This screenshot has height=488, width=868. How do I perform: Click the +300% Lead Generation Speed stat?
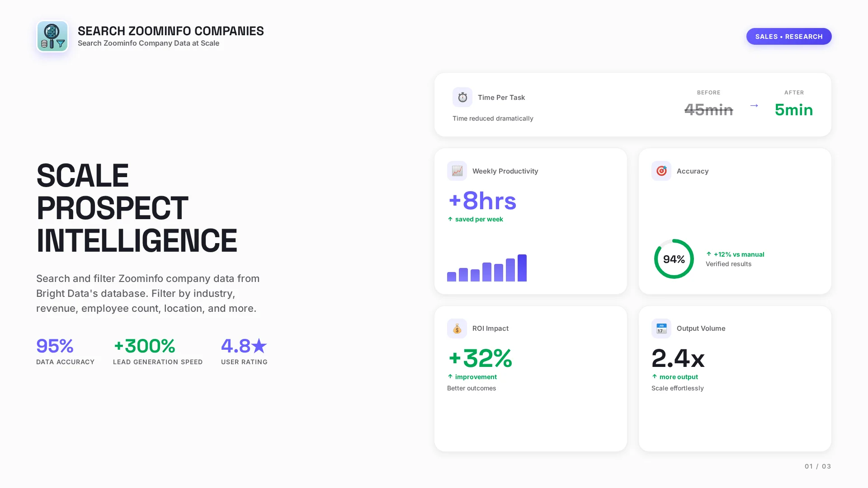tap(145, 346)
